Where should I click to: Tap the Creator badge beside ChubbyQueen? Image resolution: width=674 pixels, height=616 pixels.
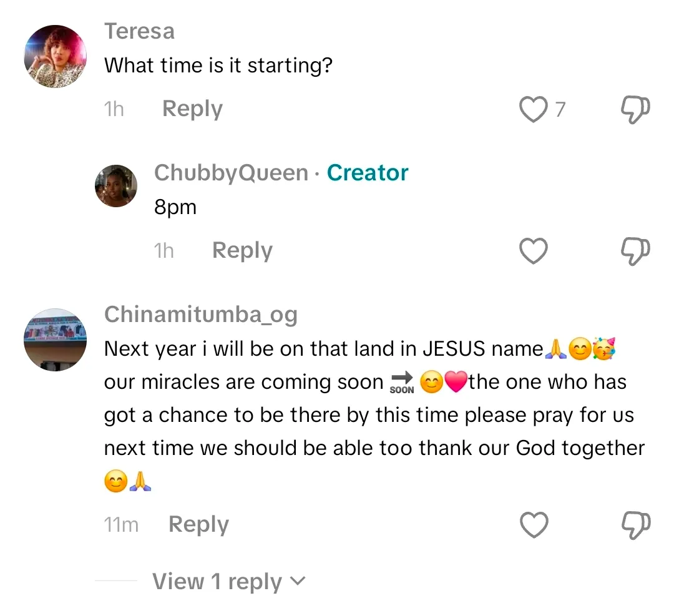(x=368, y=173)
